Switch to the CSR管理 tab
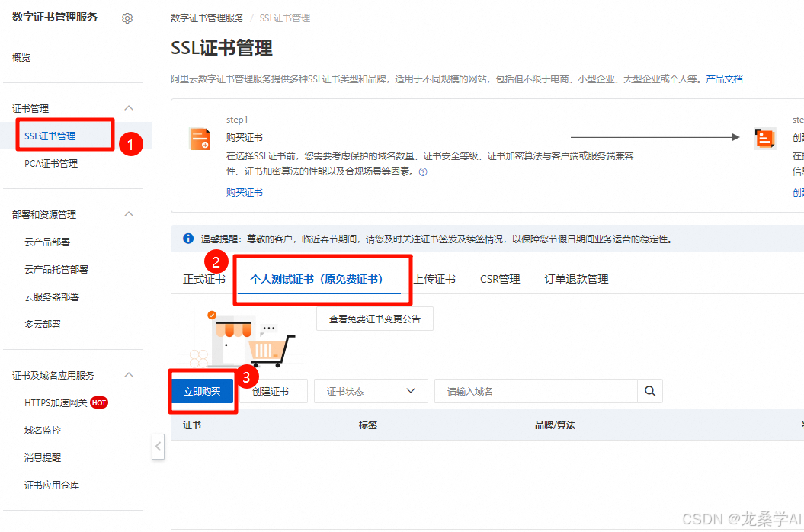 click(500, 279)
